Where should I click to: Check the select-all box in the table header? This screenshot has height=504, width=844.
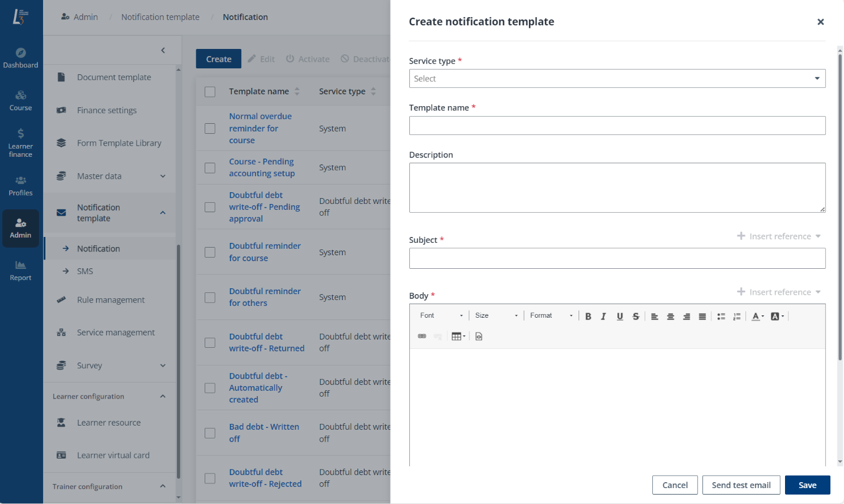coord(209,91)
